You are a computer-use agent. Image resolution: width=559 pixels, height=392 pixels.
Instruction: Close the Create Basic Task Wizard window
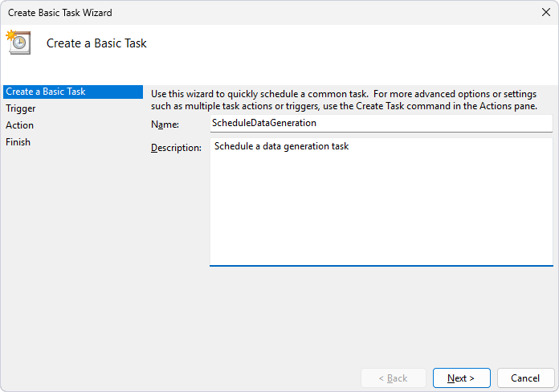tap(546, 12)
